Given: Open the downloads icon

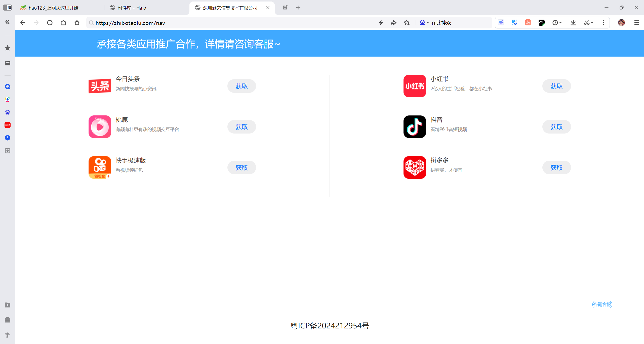Looking at the screenshot, I should (x=573, y=23).
